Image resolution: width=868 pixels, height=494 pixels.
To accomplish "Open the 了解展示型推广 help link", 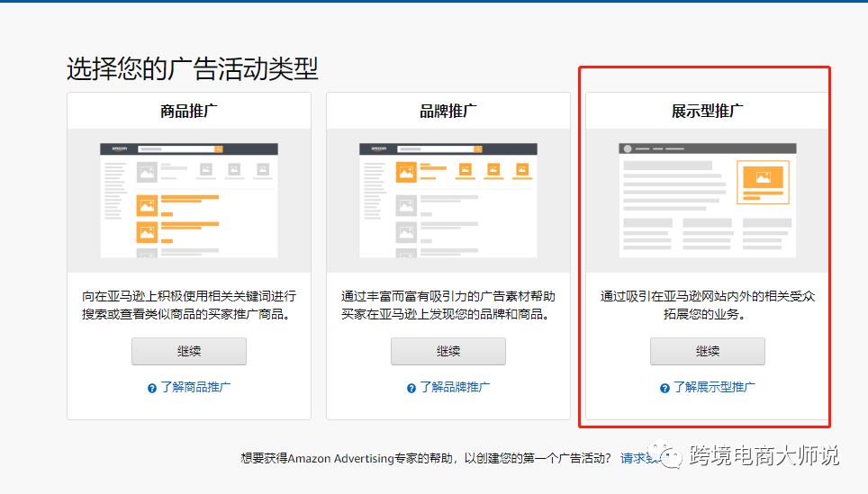I will coord(713,387).
